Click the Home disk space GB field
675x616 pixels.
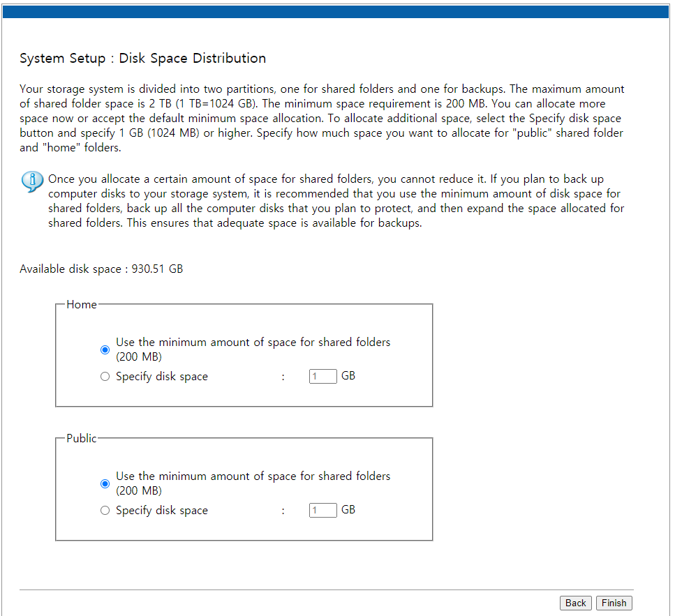click(323, 377)
